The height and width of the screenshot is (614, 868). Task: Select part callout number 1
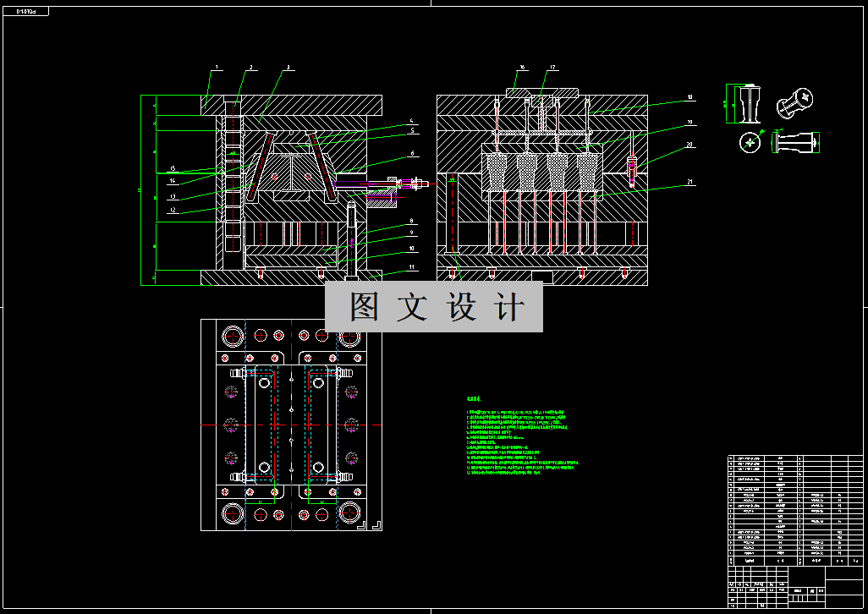click(217, 68)
